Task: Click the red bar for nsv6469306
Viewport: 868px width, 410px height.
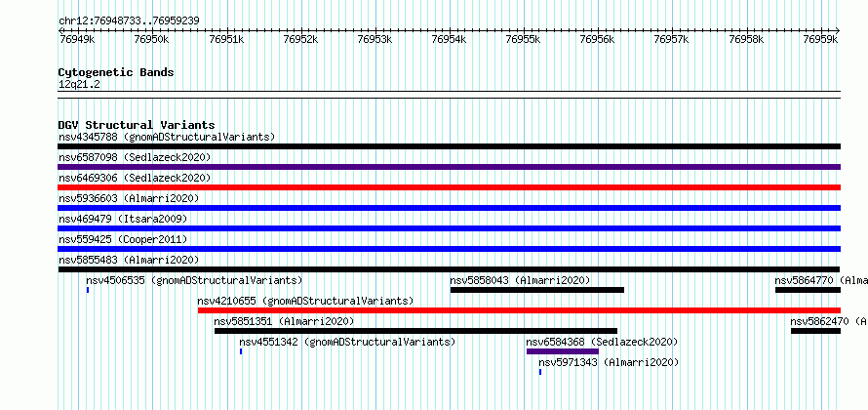Action: pos(449,187)
